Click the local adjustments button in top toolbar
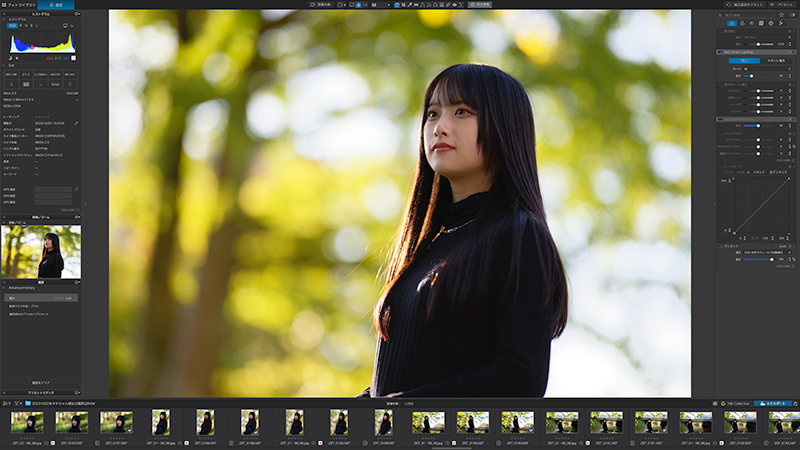Image resolution: width=800 pixels, height=450 pixels. coord(480,5)
